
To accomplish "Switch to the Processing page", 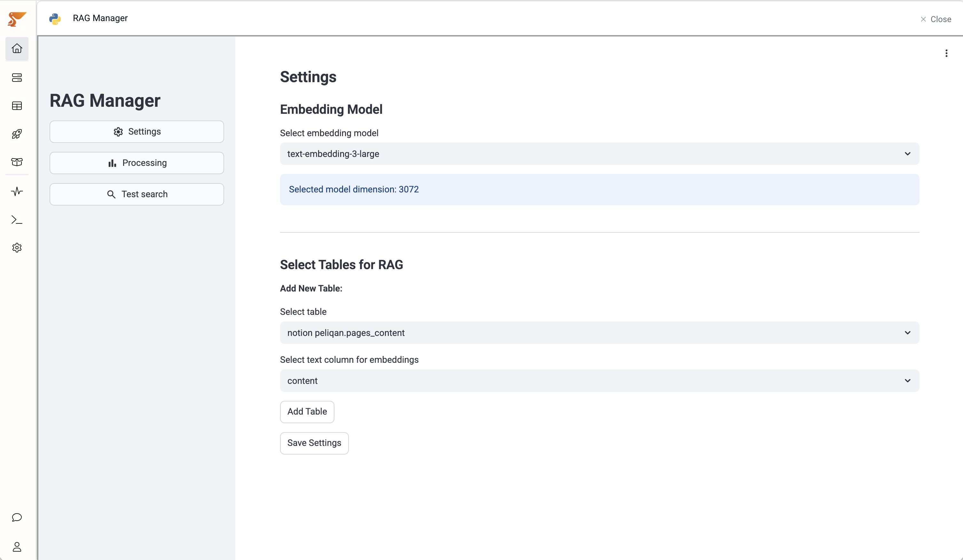I will [137, 163].
